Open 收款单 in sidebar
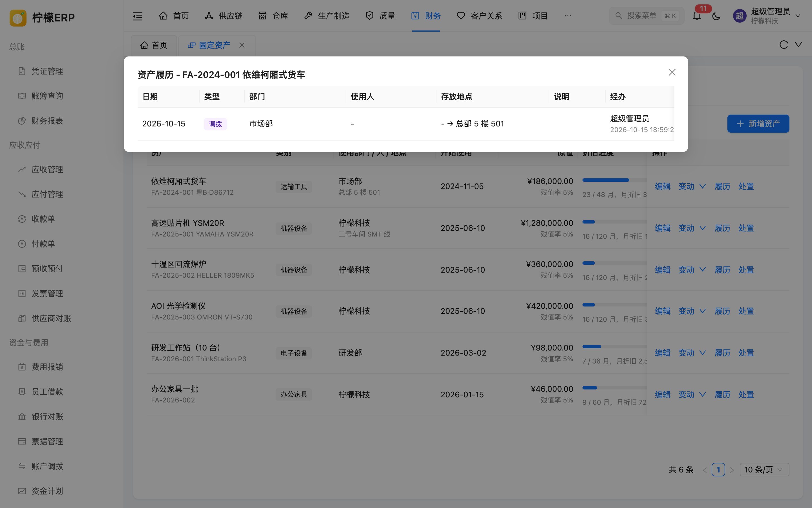The height and width of the screenshot is (508, 812). [x=43, y=219]
